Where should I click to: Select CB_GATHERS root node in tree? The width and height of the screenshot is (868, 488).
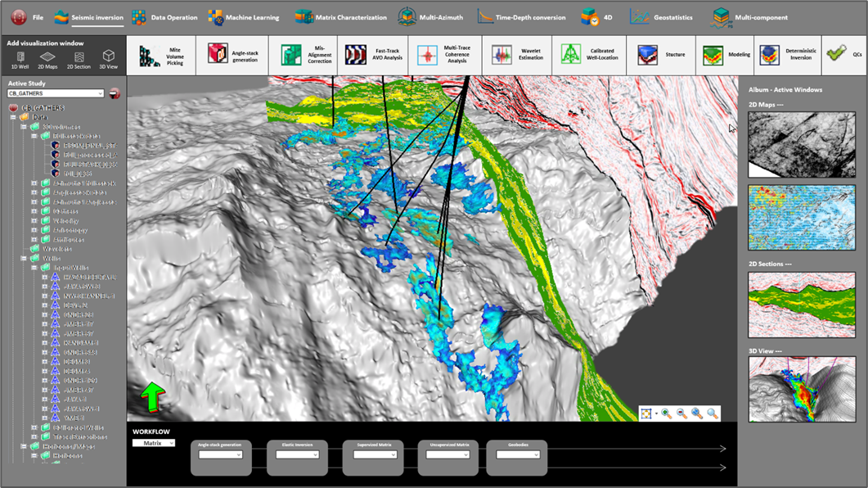point(43,108)
